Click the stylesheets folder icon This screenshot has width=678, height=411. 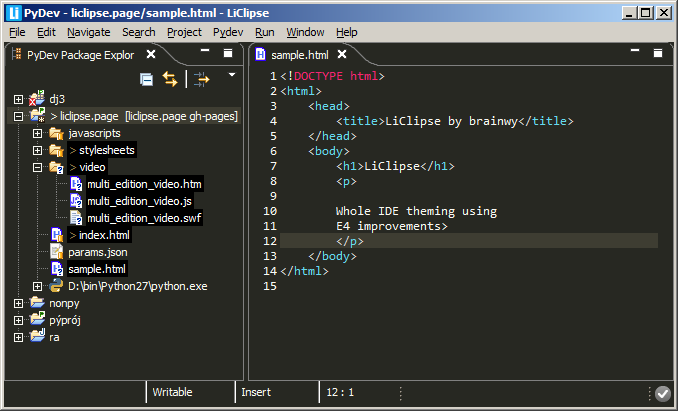[56, 150]
